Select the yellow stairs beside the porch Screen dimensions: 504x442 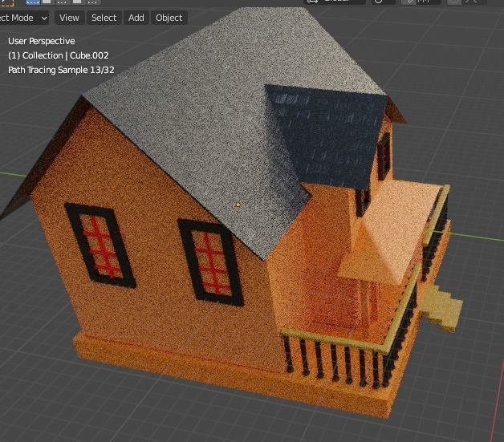coord(441,308)
